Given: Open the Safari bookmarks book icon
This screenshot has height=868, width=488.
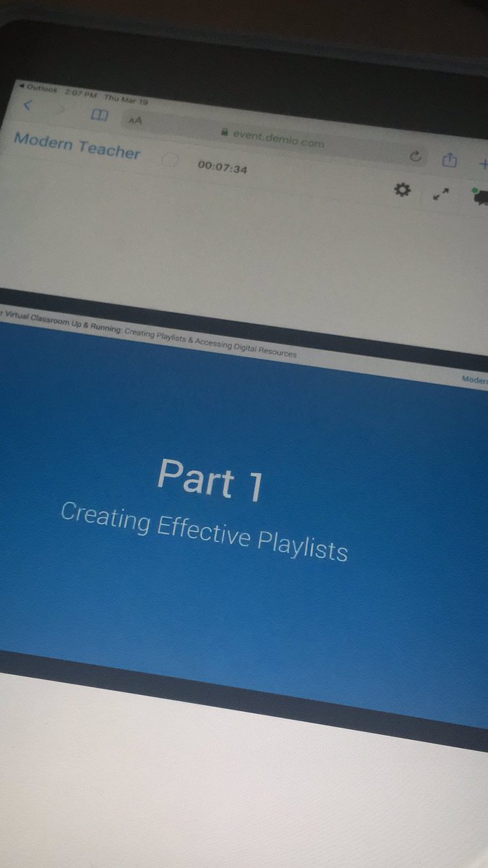Looking at the screenshot, I should [x=98, y=115].
